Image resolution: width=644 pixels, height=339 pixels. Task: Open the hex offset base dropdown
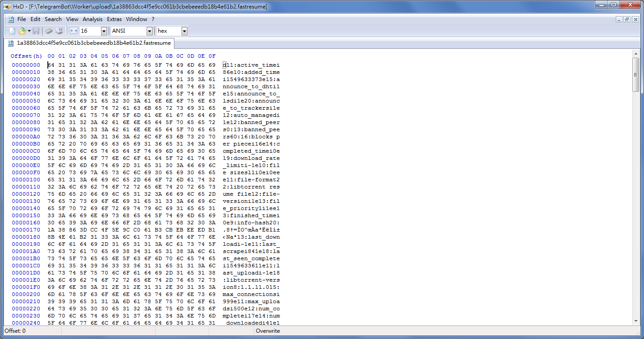[x=185, y=31]
